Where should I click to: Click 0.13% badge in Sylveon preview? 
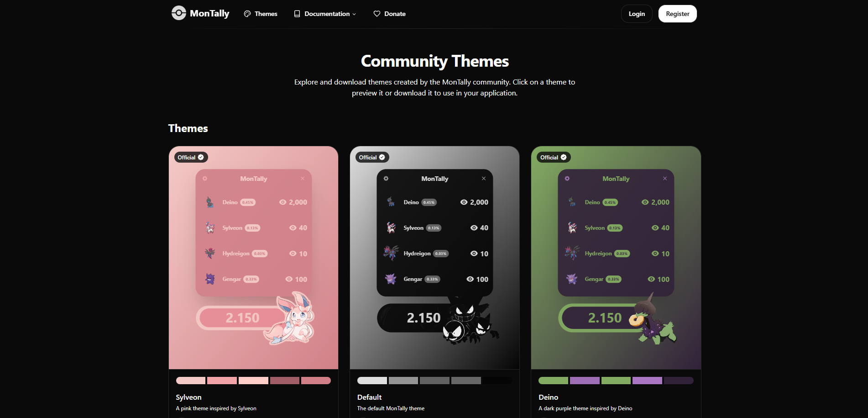pos(252,228)
